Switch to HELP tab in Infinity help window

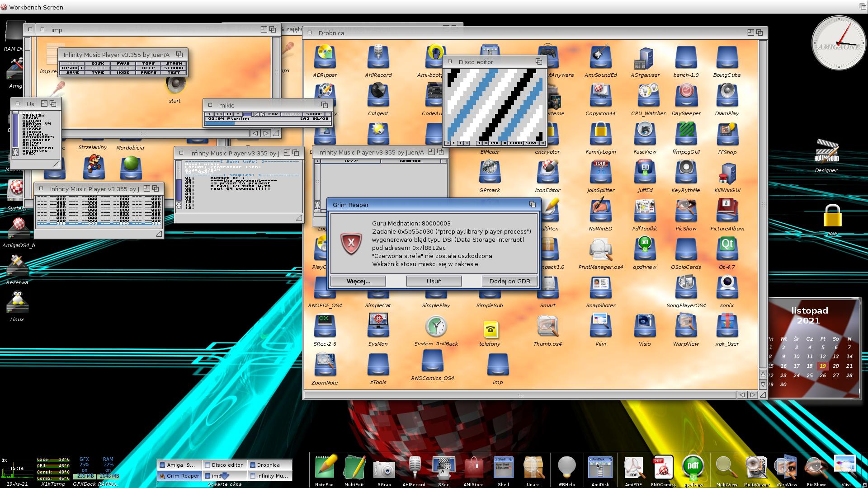pyautogui.click(x=351, y=161)
